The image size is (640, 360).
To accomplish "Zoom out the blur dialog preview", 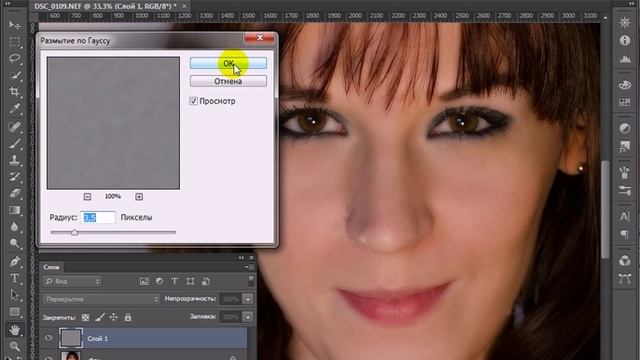I will pyautogui.click(x=87, y=197).
